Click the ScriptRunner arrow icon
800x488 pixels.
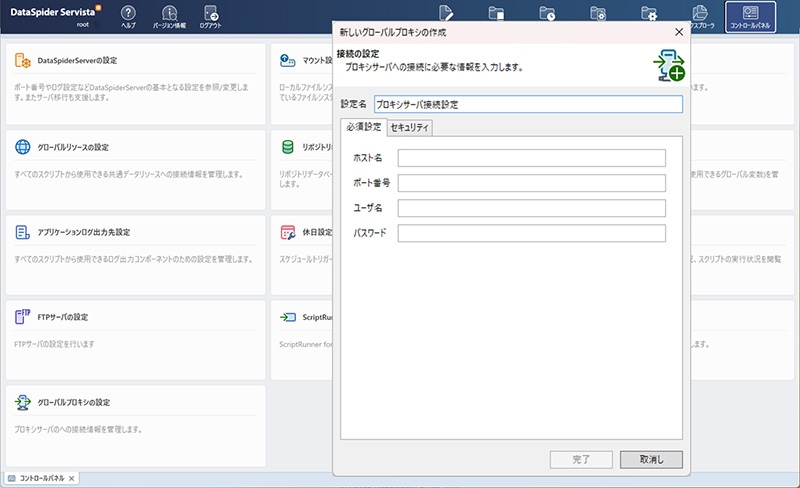[x=288, y=317]
